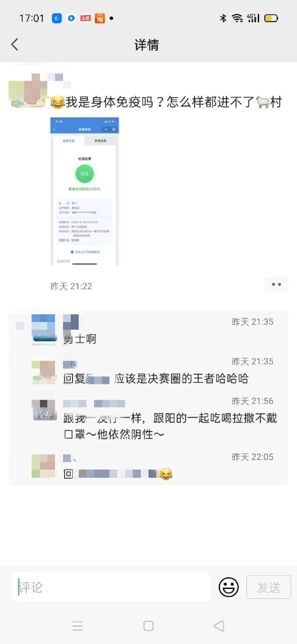Open the two-dot more options button
The image size is (297, 644).
click(276, 284)
